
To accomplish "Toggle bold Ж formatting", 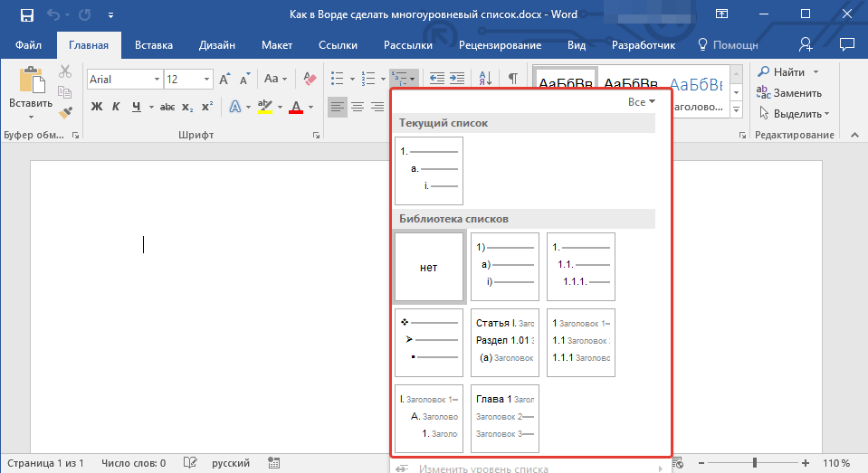I will coord(97,108).
